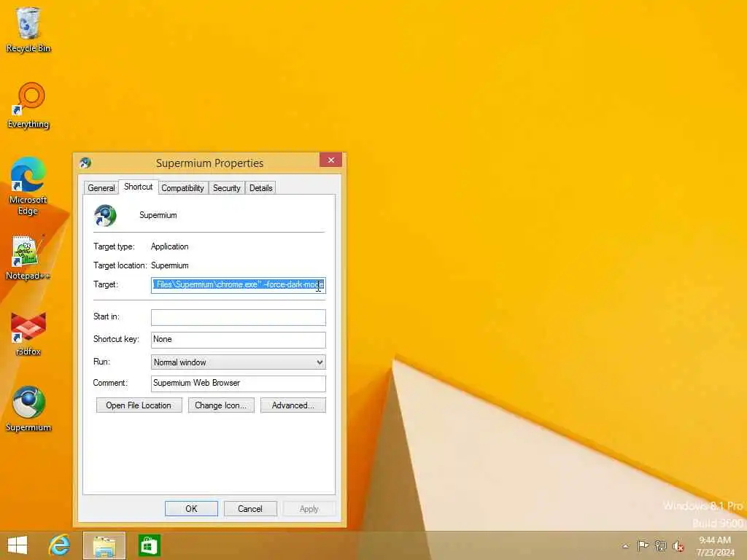The width and height of the screenshot is (747, 560).
Task: Close the Supermium Properties window
Action: pyautogui.click(x=331, y=160)
